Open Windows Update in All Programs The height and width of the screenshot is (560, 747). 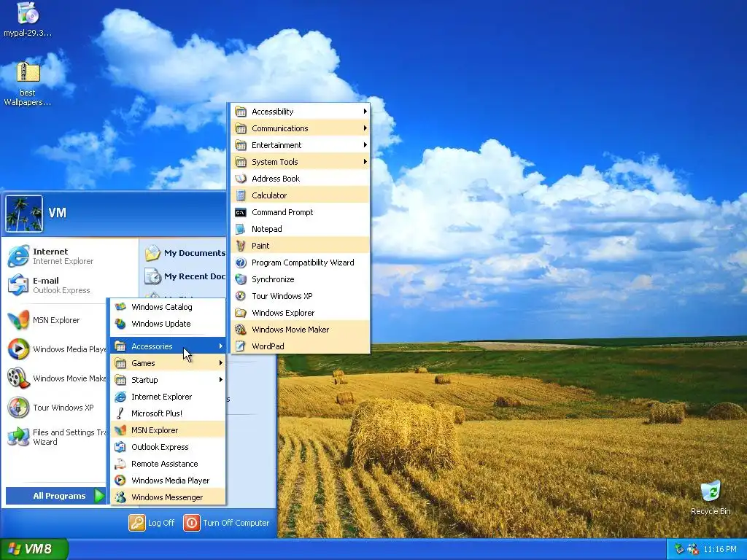pos(168,324)
